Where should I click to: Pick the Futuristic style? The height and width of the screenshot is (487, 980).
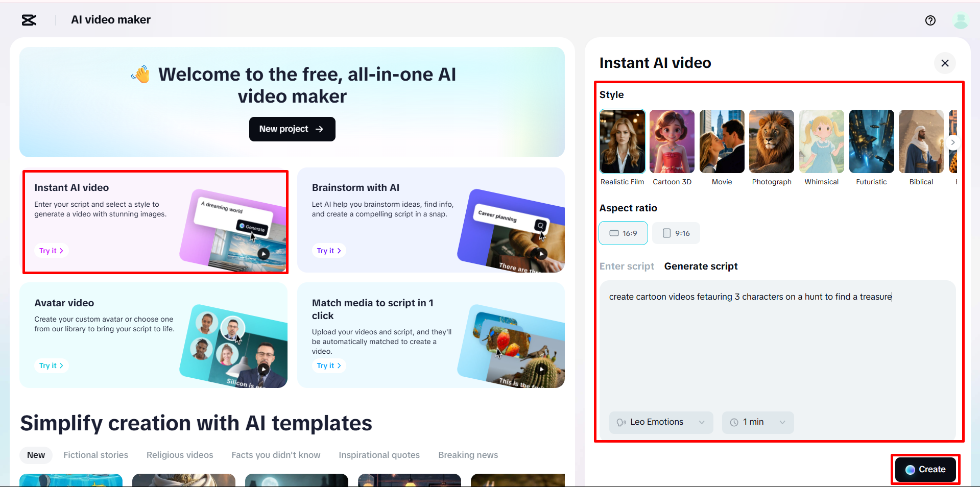pos(872,141)
